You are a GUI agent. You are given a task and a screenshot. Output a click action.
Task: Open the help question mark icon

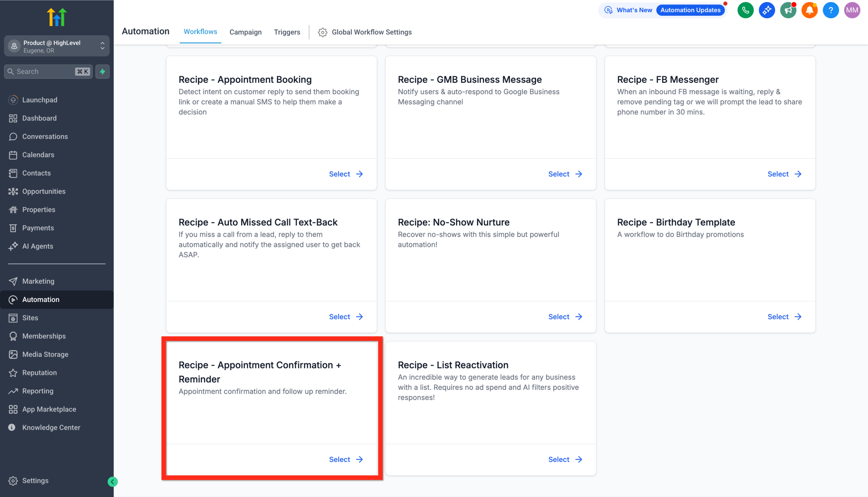click(831, 10)
